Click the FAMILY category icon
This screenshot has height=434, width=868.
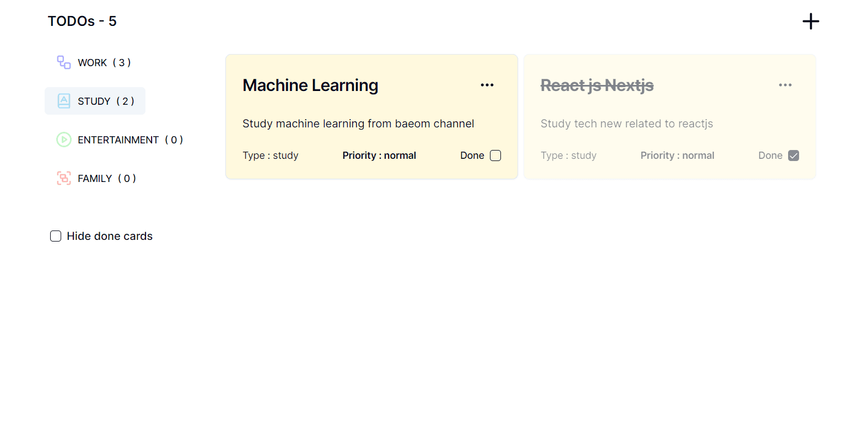[64, 178]
